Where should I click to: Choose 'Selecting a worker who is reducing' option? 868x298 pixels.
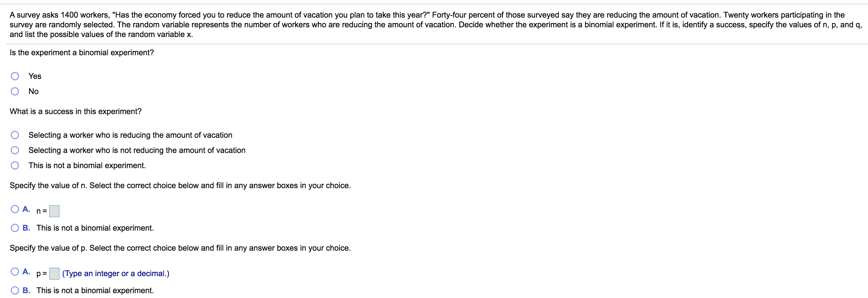click(x=15, y=135)
